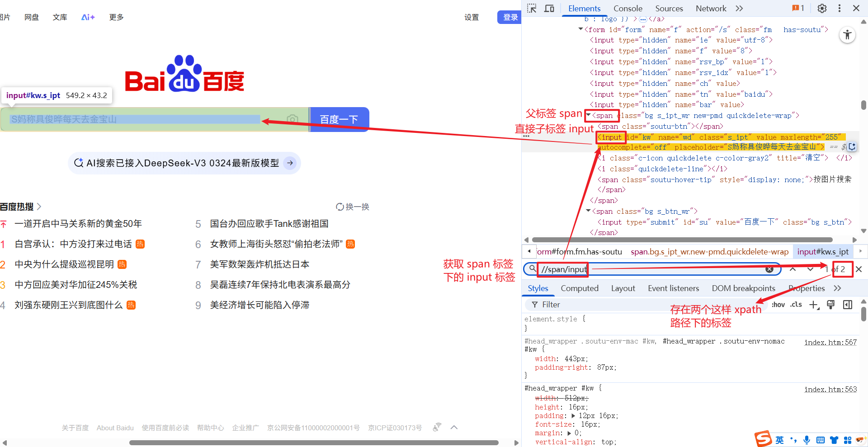Open DevTools settings gear
868x447 pixels.
tap(822, 8)
